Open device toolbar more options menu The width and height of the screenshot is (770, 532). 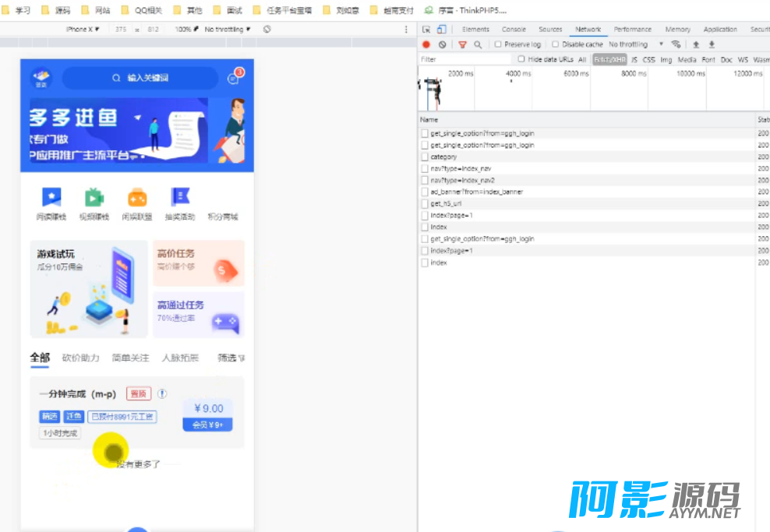point(406,30)
